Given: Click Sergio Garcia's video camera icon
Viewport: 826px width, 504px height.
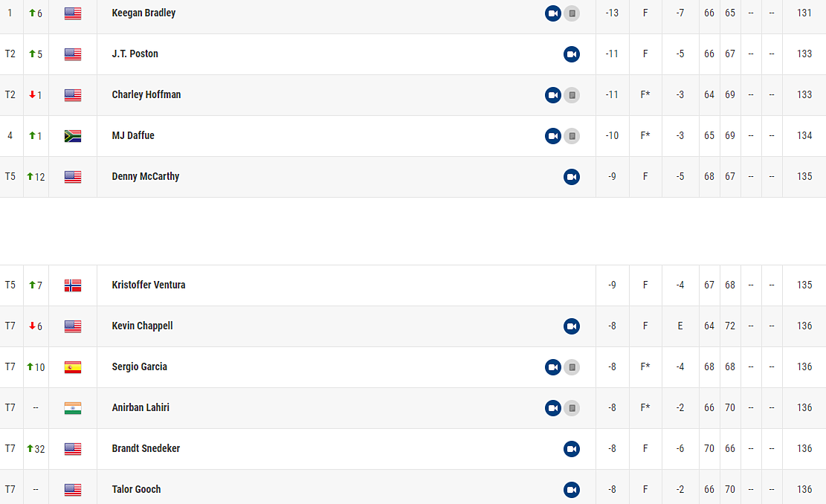Looking at the screenshot, I should 552,367.
